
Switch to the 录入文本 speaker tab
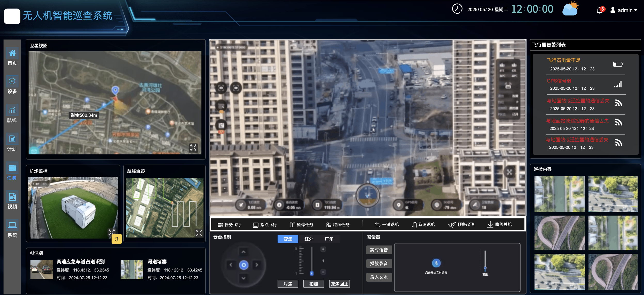(x=379, y=277)
